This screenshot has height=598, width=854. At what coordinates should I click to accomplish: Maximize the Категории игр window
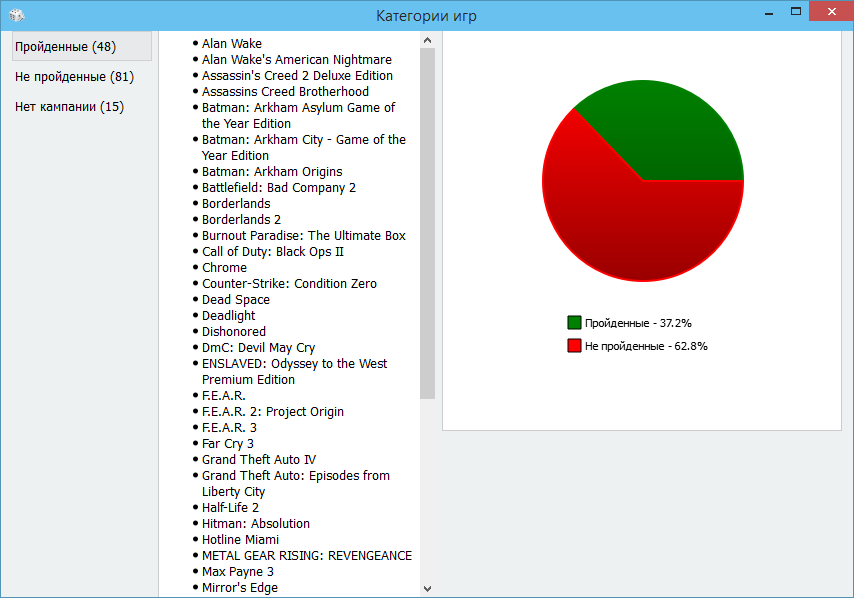pos(796,12)
